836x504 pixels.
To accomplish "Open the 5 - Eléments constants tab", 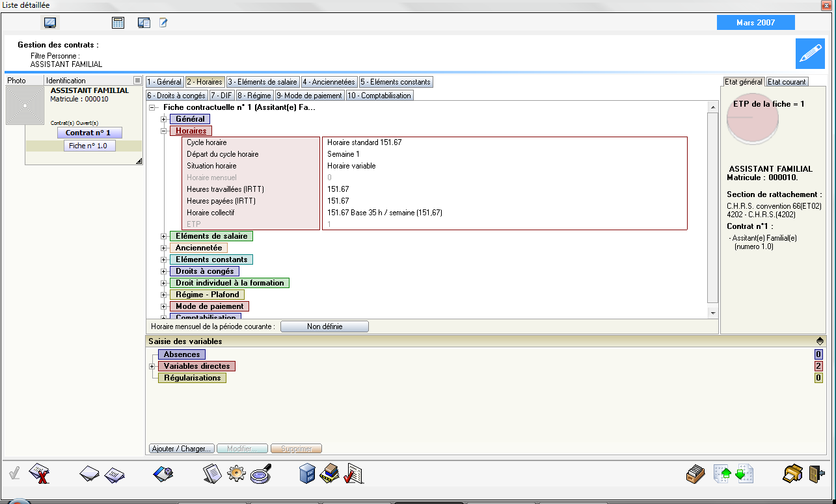I will pyautogui.click(x=396, y=82).
